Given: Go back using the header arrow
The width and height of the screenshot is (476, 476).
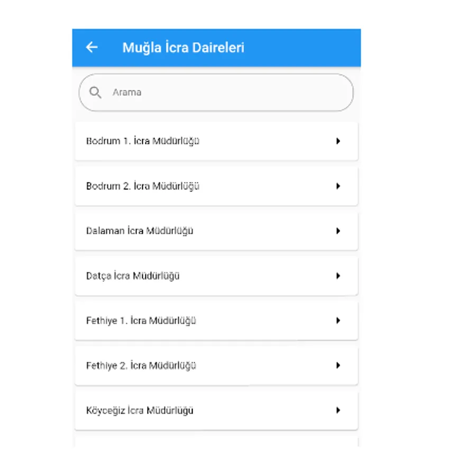Looking at the screenshot, I should click(x=92, y=47).
